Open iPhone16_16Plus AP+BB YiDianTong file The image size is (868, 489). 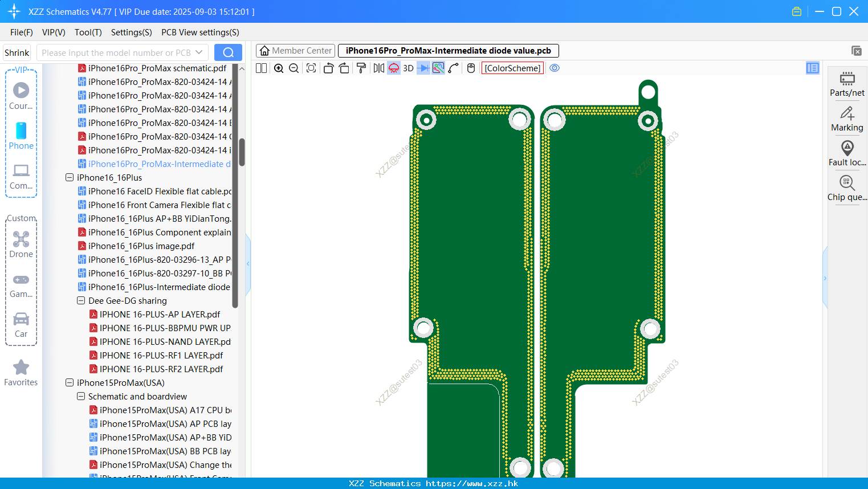tap(154, 219)
